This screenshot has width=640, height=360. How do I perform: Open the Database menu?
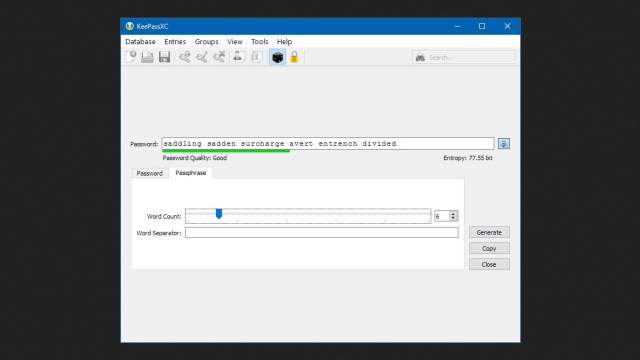(x=140, y=42)
